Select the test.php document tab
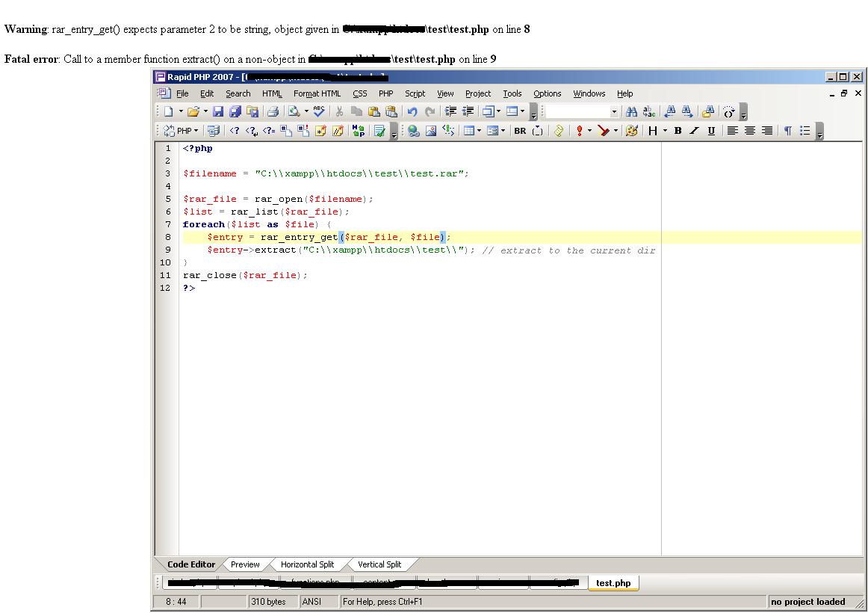 (613, 583)
